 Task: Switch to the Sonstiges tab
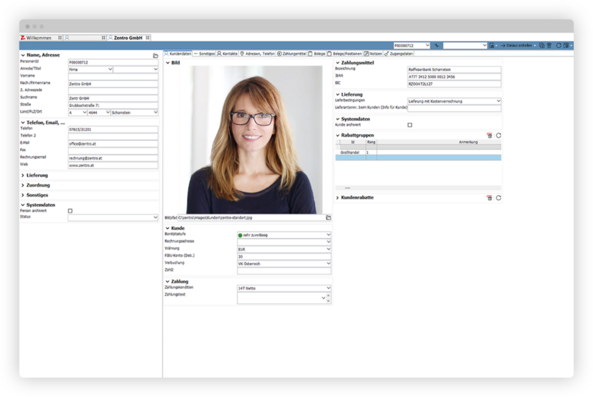tap(204, 54)
